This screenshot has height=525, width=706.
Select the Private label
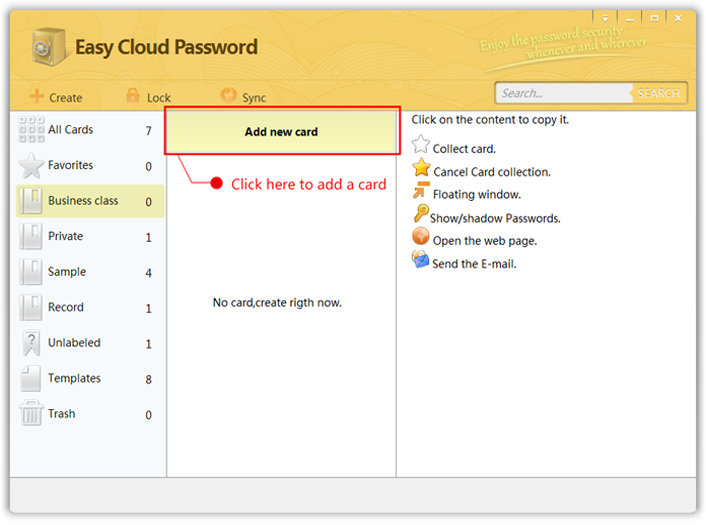click(x=88, y=237)
